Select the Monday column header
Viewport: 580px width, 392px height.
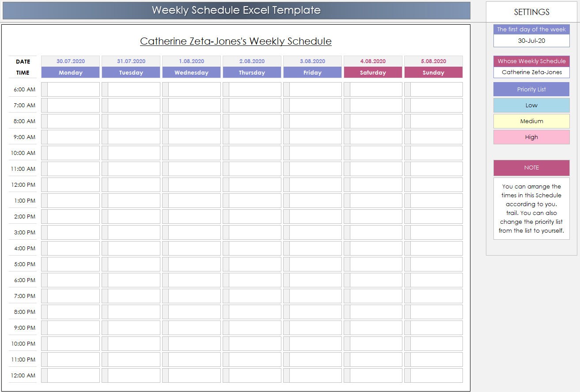70,72
